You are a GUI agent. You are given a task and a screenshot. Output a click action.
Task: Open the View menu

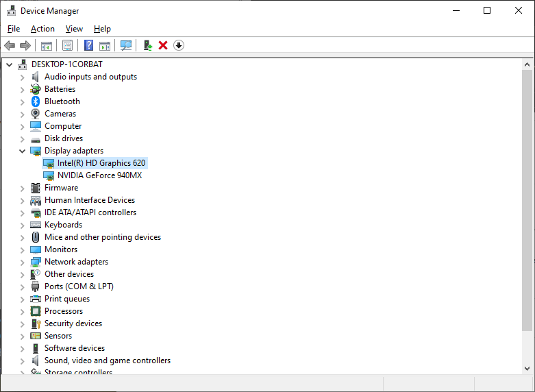click(74, 29)
